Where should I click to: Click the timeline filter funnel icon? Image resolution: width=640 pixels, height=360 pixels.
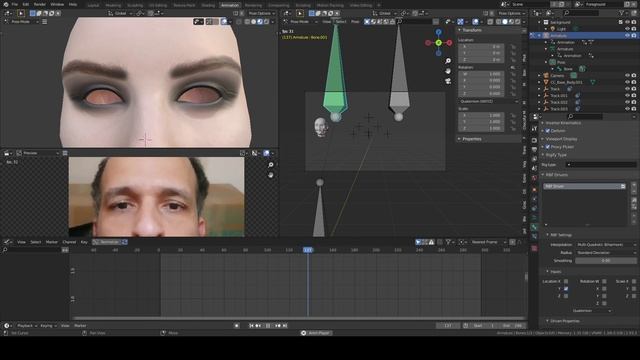(449, 242)
